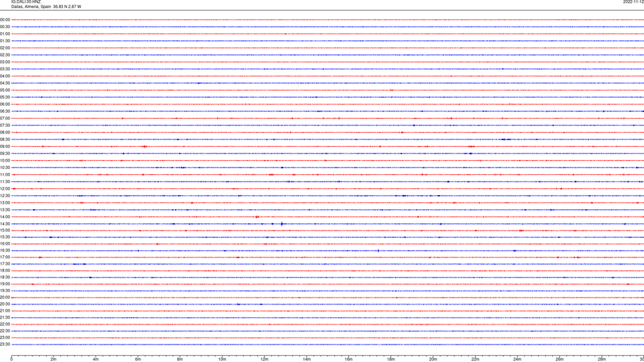Viewport: 644px width, 362px height.
Task: Select the 02:00 row time label
Action: pyautogui.click(x=5, y=48)
